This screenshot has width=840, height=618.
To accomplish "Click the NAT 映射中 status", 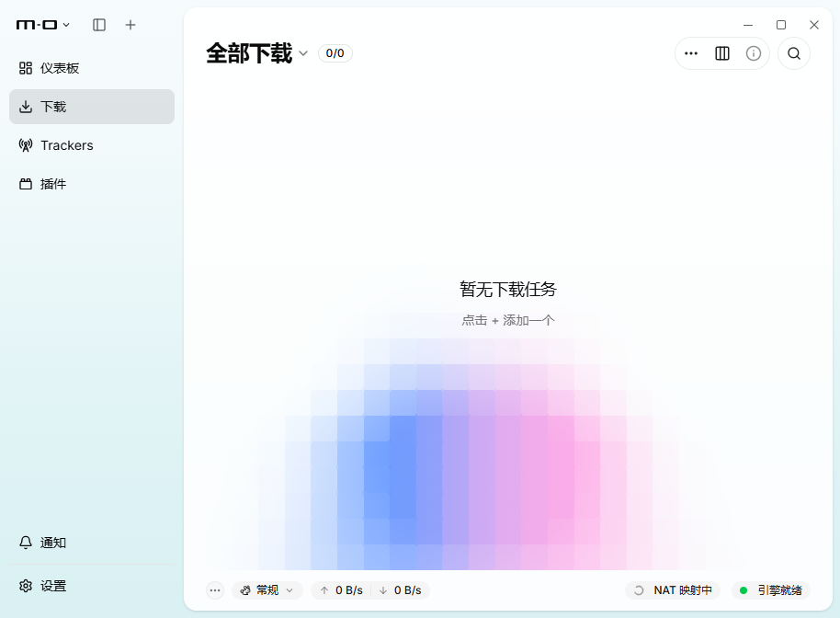I will coord(673,590).
